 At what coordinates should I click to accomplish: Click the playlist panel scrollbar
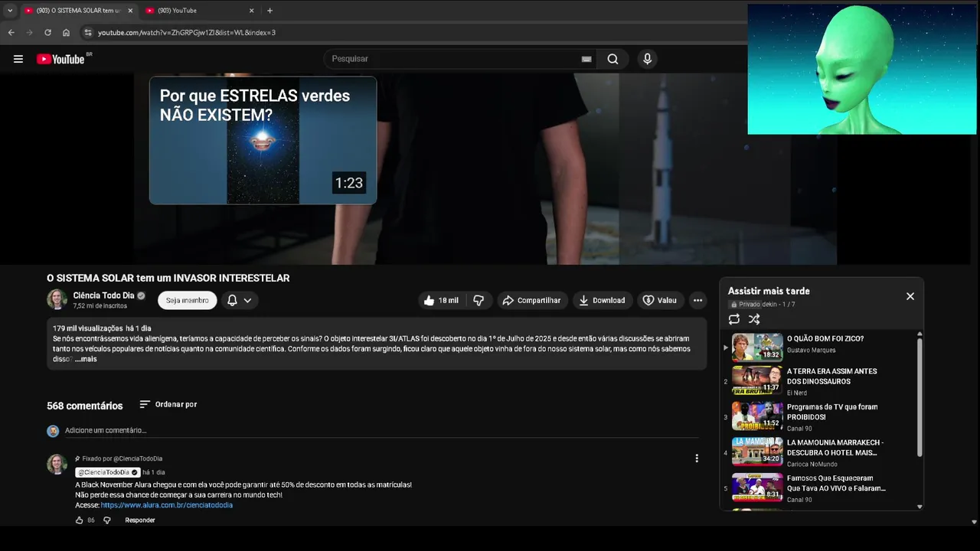920,398
